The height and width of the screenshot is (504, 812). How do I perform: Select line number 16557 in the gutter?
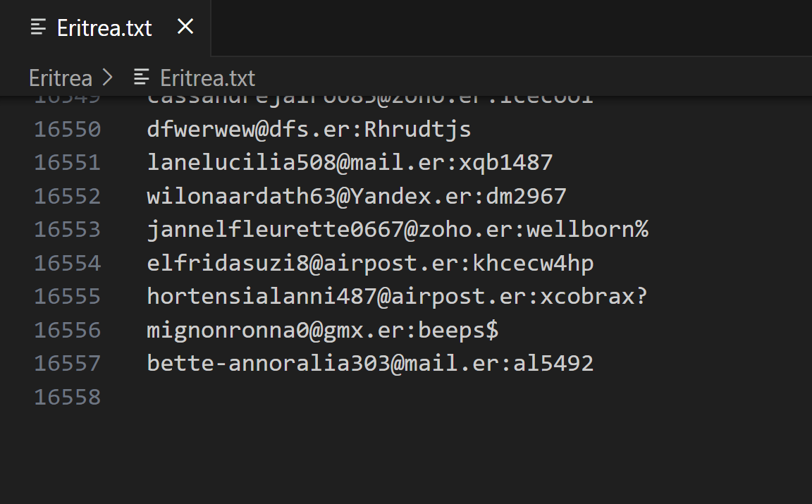coord(68,364)
